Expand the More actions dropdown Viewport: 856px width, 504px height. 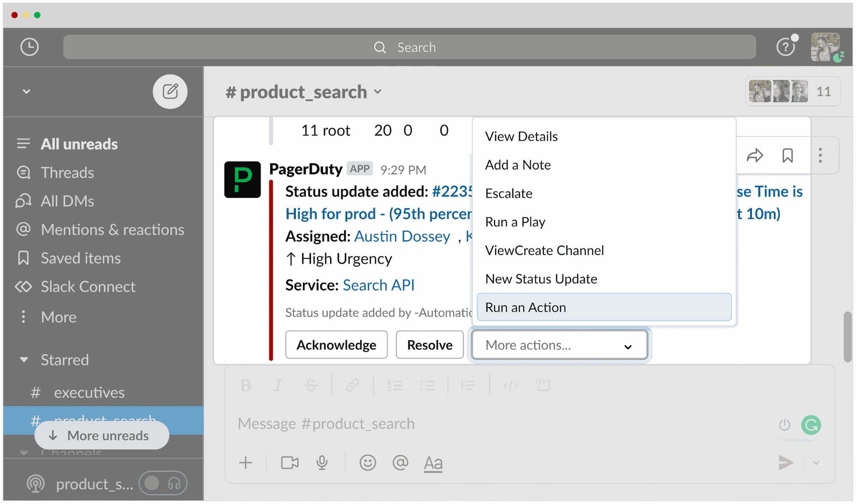(x=558, y=345)
